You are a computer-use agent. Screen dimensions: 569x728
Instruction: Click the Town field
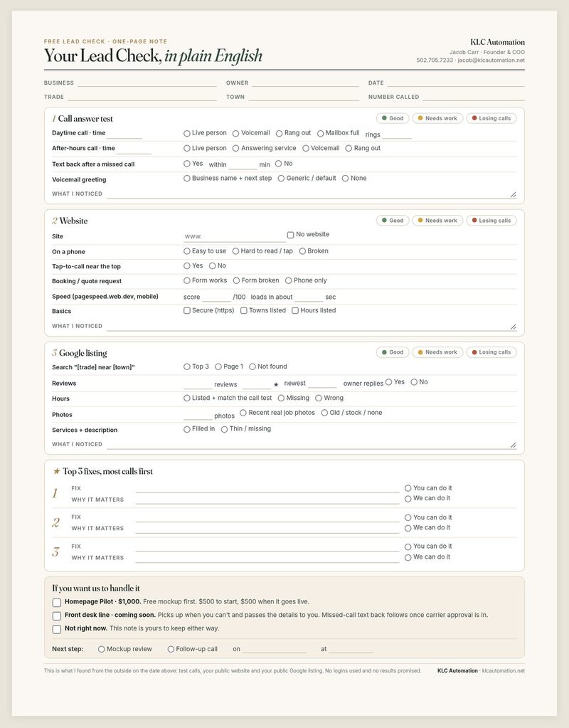pos(304,97)
